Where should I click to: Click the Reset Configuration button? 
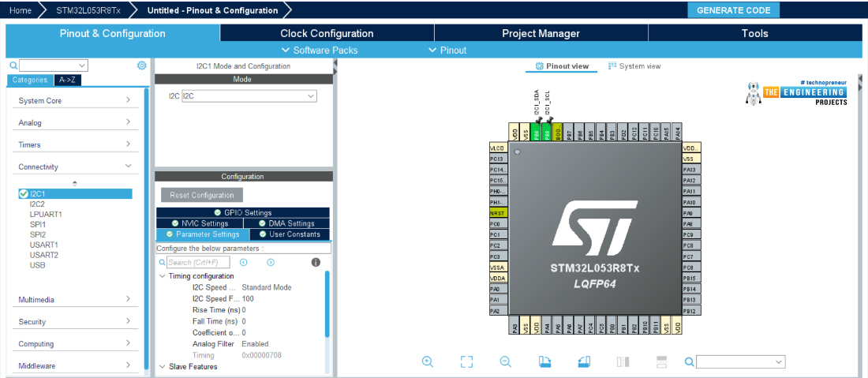[202, 195]
